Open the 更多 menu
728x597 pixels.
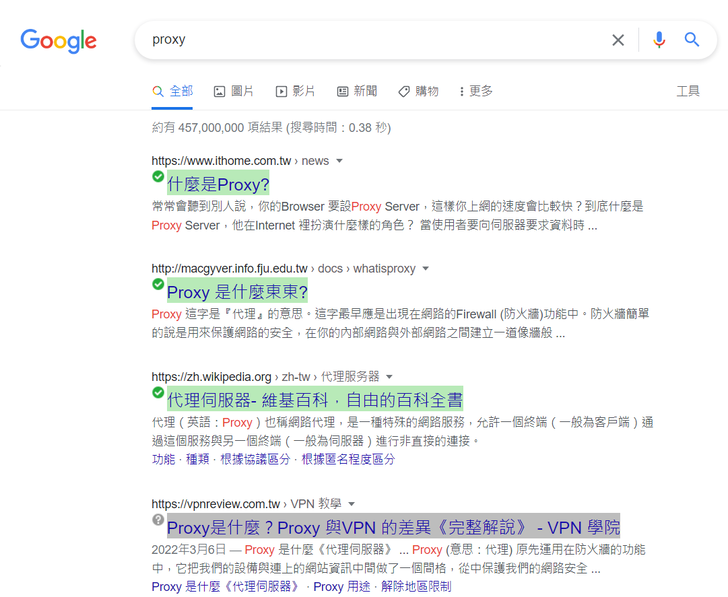pos(476,91)
